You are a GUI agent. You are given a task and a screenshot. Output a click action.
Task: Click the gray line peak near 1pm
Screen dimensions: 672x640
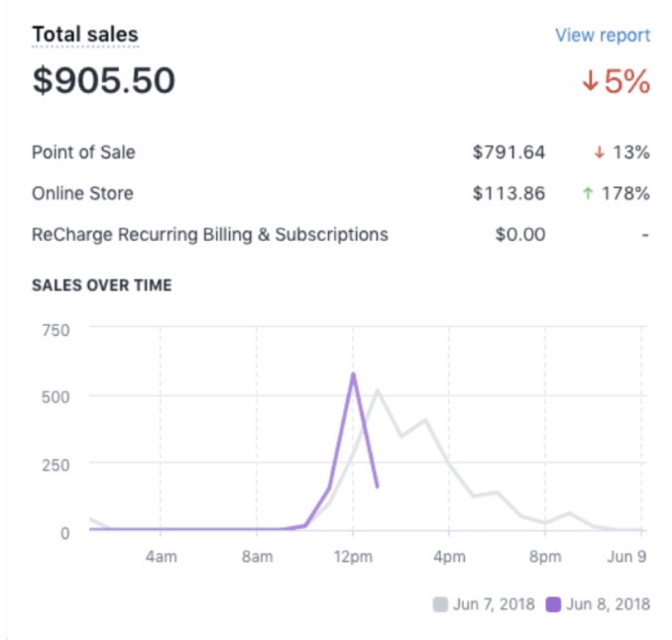[378, 390]
